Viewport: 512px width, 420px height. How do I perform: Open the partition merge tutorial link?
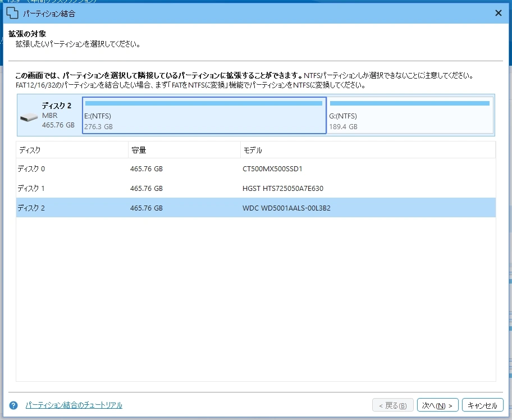point(74,405)
